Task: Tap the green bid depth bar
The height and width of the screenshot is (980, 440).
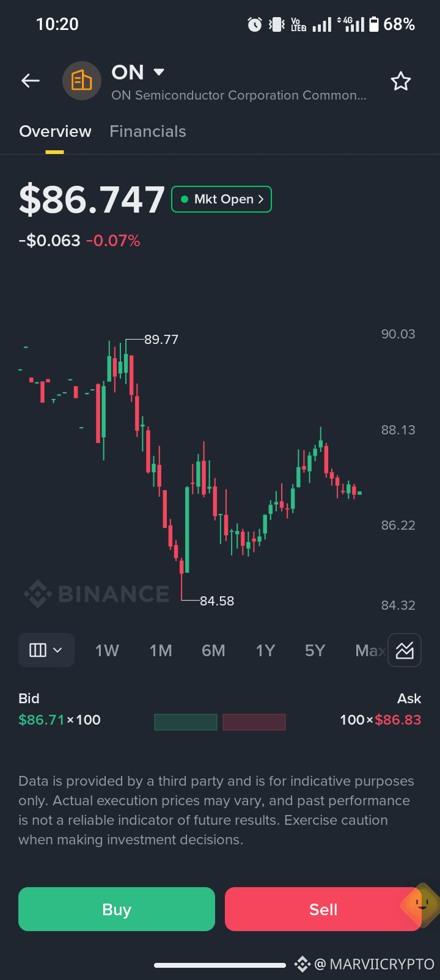Action: click(186, 722)
